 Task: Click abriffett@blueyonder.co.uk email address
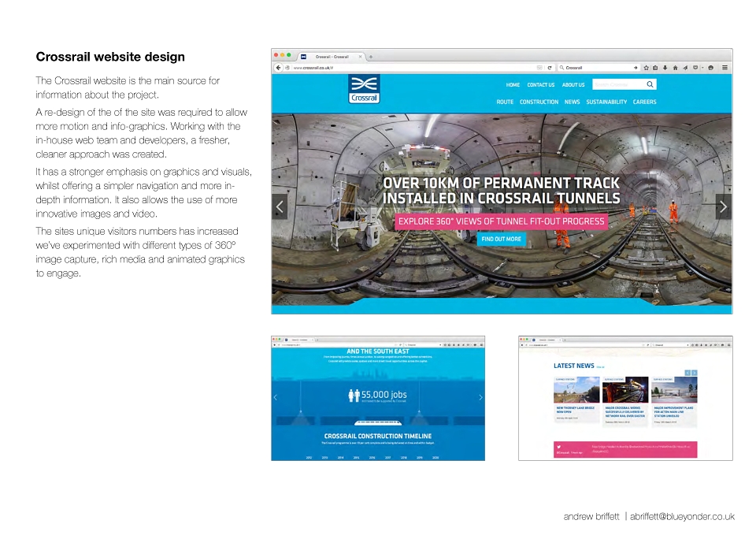682,516
